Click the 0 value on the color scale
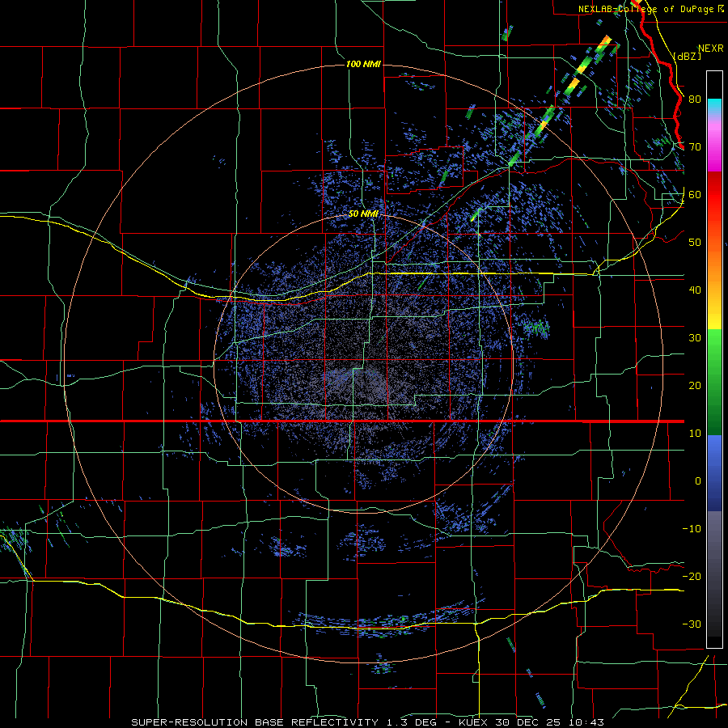 tap(698, 481)
